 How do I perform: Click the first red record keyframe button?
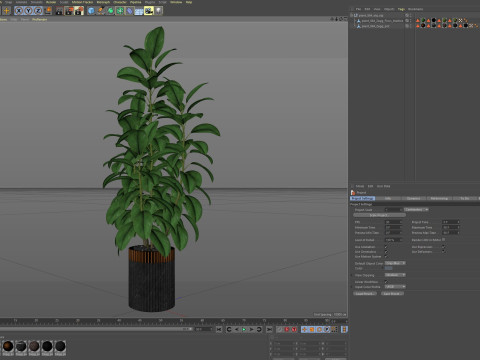click(x=286, y=329)
